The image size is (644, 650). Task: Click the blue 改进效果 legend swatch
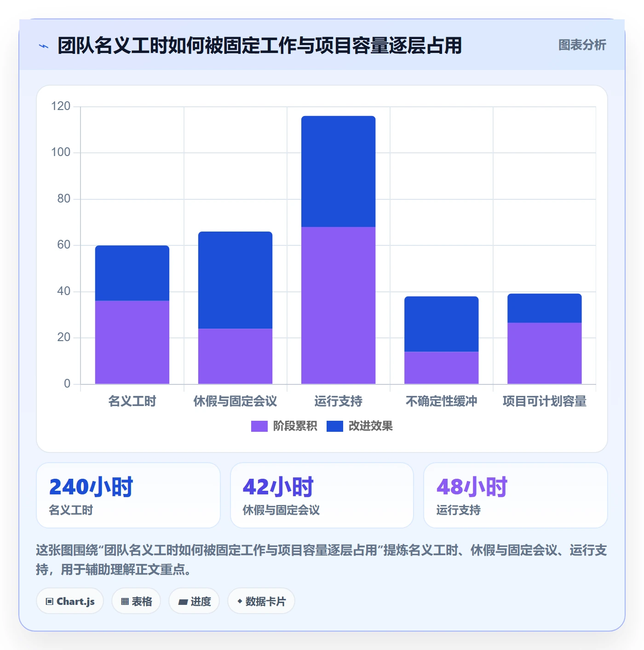pyautogui.click(x=334, y=426)
